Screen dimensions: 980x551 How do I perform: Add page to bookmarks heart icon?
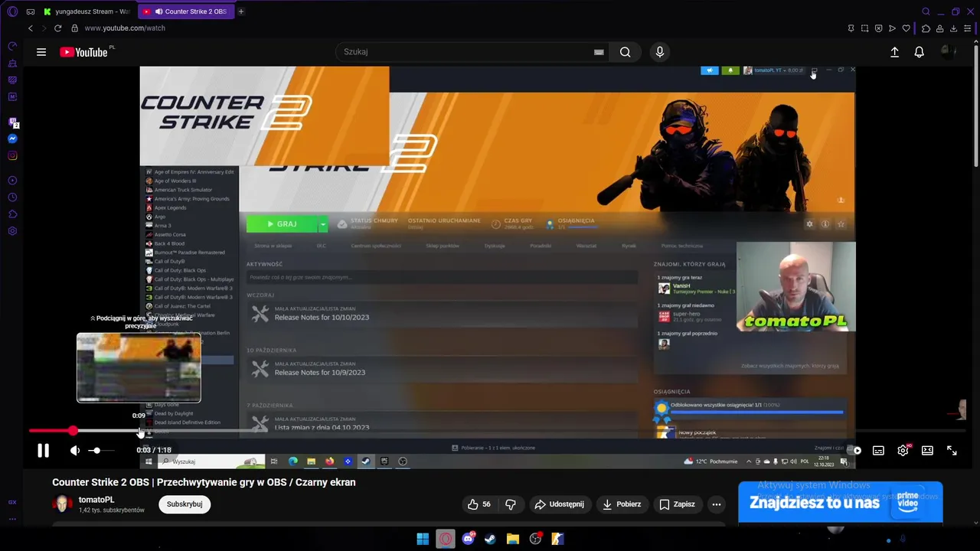(x=906, y=28)
